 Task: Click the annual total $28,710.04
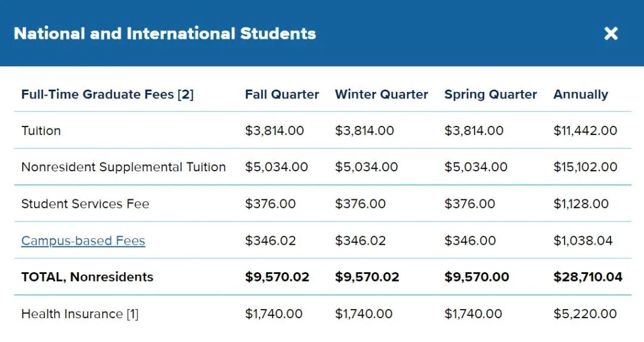[x=587, y=276]
